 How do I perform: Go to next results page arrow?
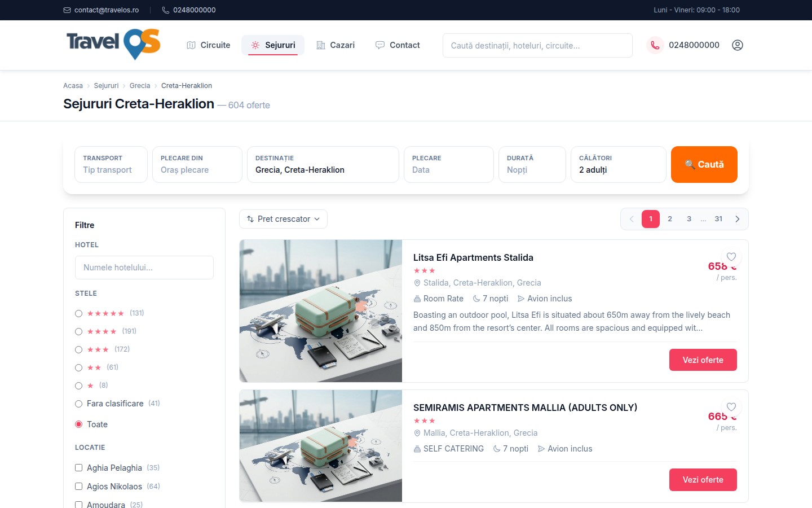(738, 219)
